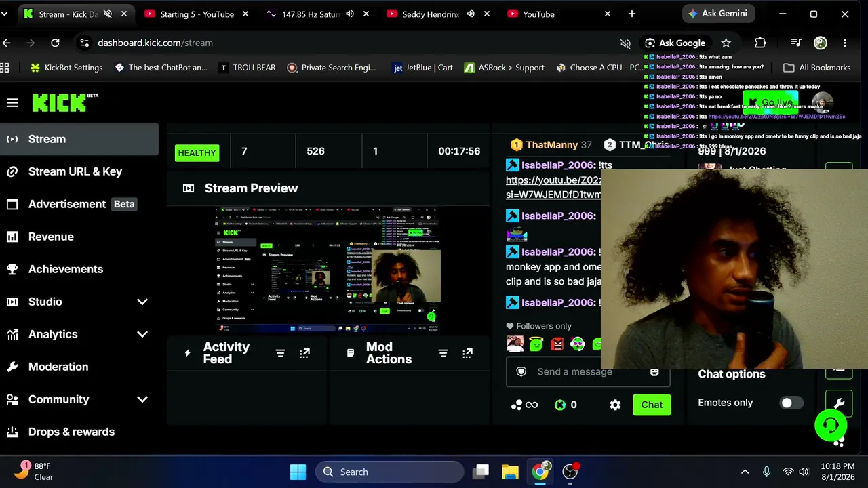Open a new browser tab

[632, 14]
